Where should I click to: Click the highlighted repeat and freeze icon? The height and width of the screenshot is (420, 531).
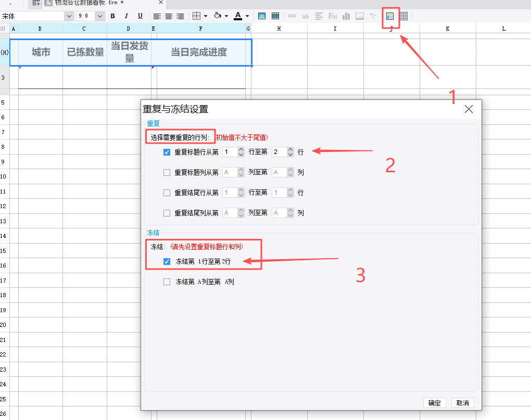click(390, 16)
